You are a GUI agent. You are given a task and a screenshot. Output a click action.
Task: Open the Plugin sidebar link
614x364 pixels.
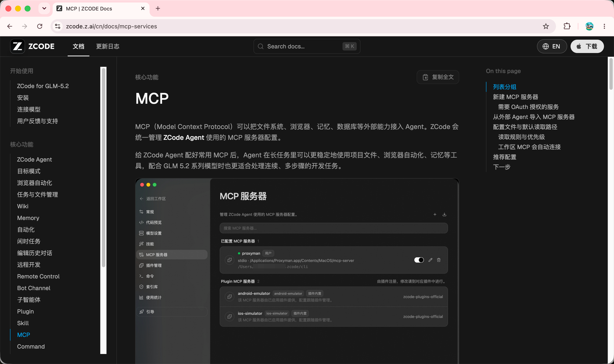tap(25, 312)
